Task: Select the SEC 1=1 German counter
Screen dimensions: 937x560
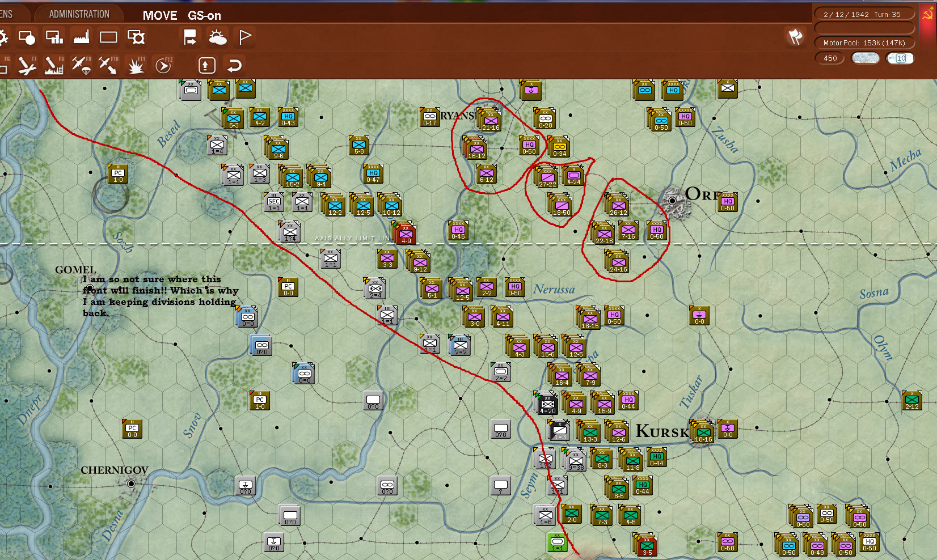Action: pyautogui.click(x=274, y=202)
